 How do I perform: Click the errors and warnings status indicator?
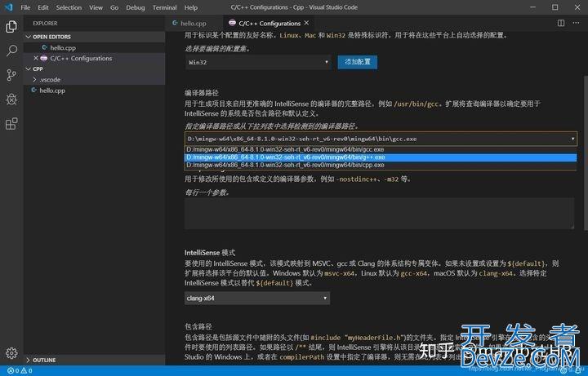20,371
